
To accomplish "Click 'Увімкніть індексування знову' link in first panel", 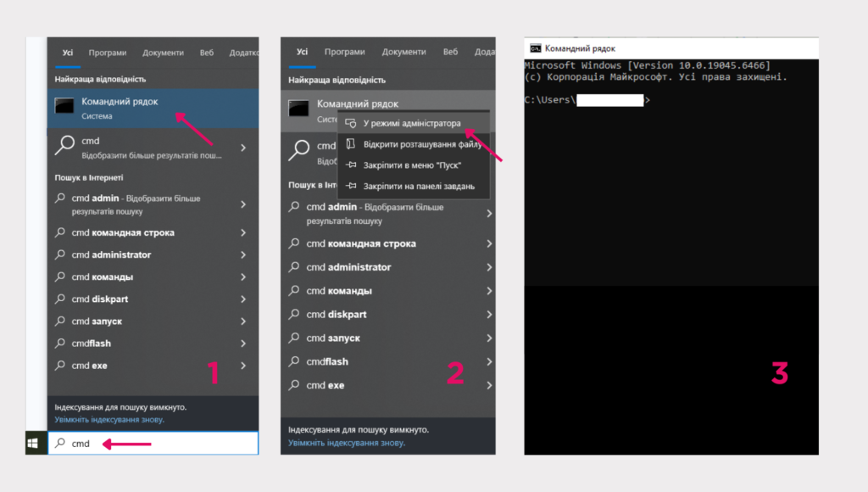I will pos(109,419).
